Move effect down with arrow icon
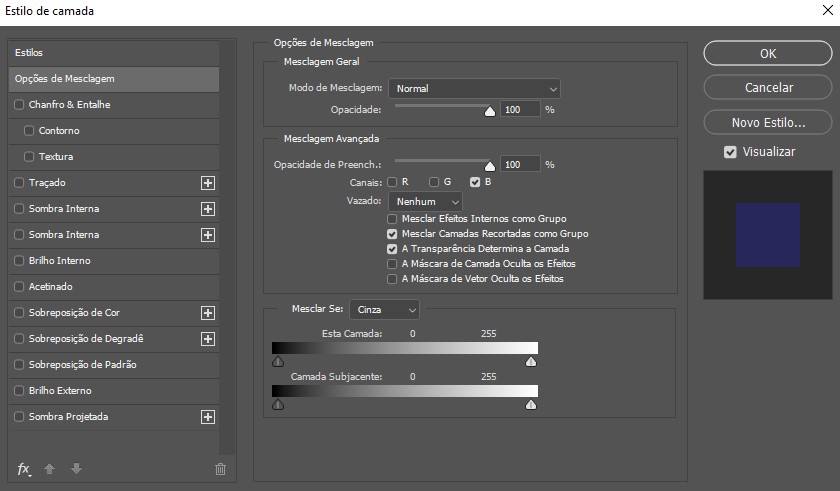Image resolution: width=840 pixels, height=491 pixels. [x=76, y=469]
